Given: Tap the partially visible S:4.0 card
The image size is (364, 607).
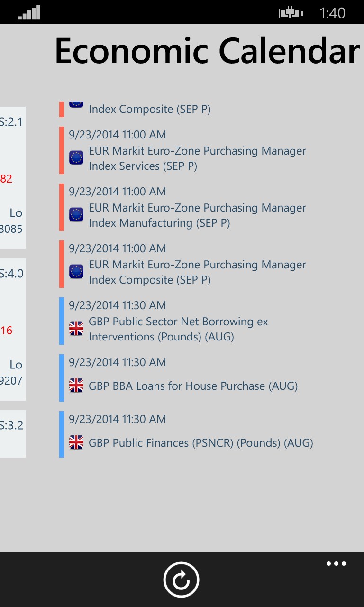Looking at the screenshot, I should [x=12, y=329].
